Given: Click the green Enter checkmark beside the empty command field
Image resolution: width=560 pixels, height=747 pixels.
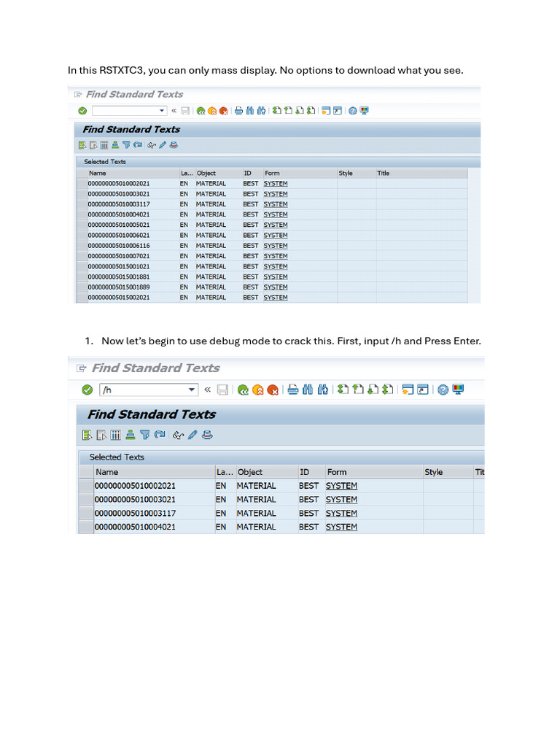Looking at the screenshot, I should coord(82,111).
